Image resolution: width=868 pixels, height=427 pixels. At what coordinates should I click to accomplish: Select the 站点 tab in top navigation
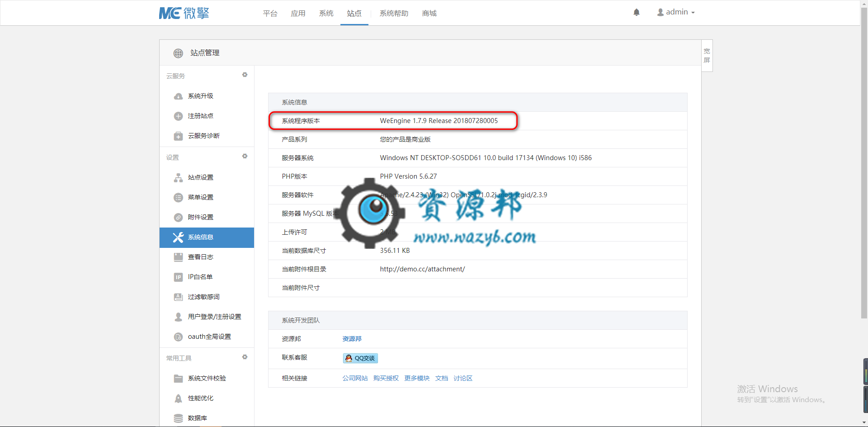[x=354, y=13]
